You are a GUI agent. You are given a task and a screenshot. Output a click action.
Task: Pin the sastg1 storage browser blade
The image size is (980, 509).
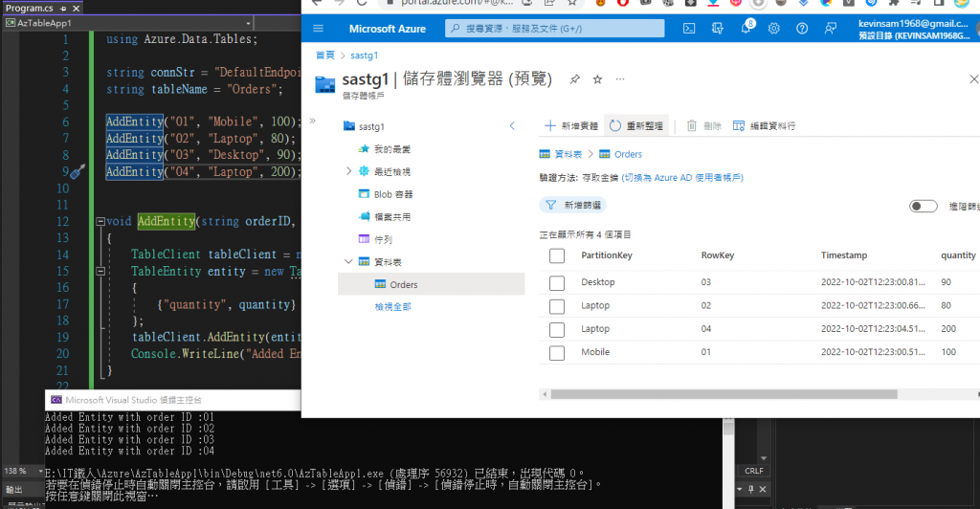point(574,79)
